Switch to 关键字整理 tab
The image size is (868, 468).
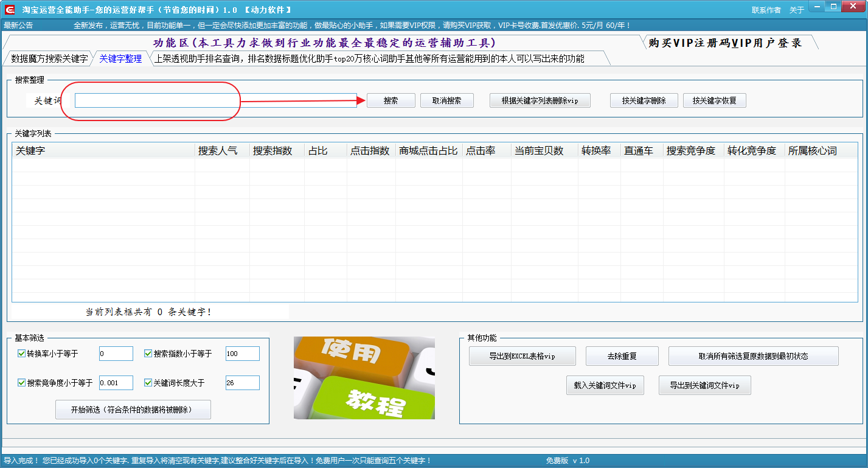pos(120,59)
